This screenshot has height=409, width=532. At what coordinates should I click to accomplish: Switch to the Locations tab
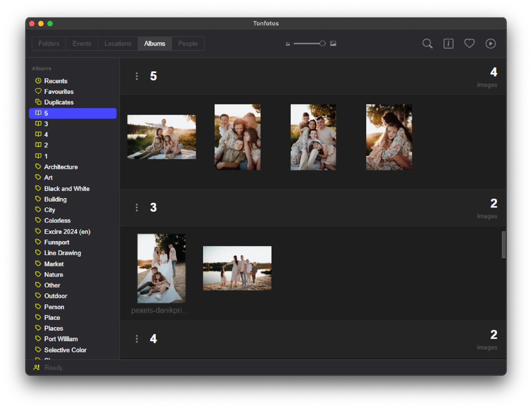[118, 44]
